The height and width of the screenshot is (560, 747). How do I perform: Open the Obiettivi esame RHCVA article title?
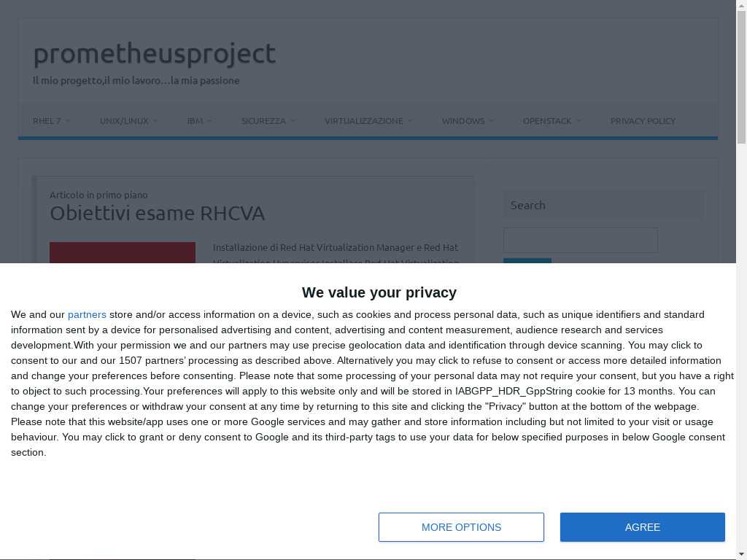pyautogui.click(x=158, y=214)
